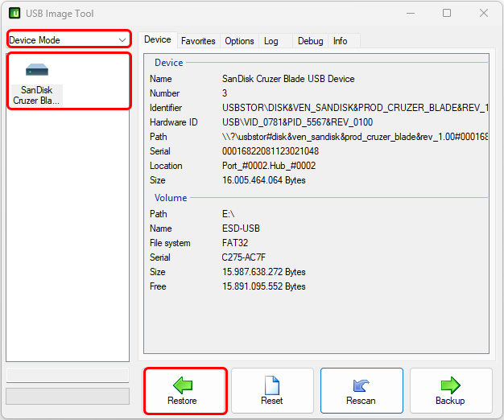504x420 pixels.
Task: Open the Options tab
Action: point(239,41)
